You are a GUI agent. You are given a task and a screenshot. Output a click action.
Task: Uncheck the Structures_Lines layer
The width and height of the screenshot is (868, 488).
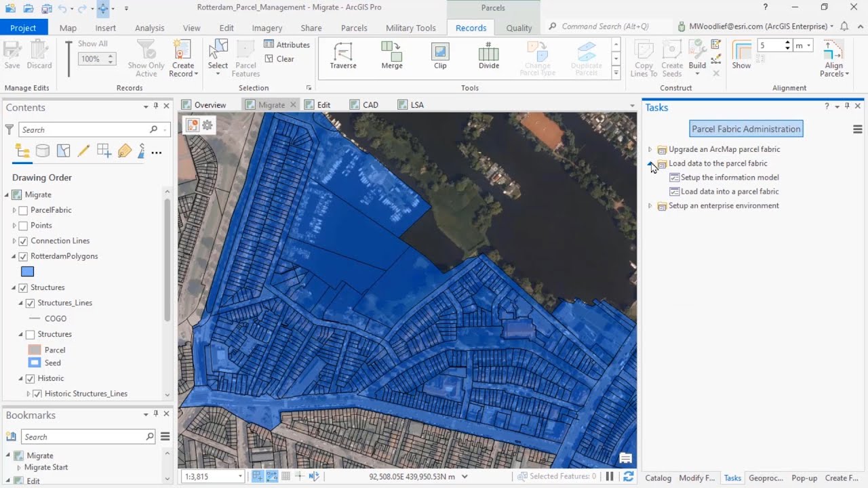tap(30, 303)
